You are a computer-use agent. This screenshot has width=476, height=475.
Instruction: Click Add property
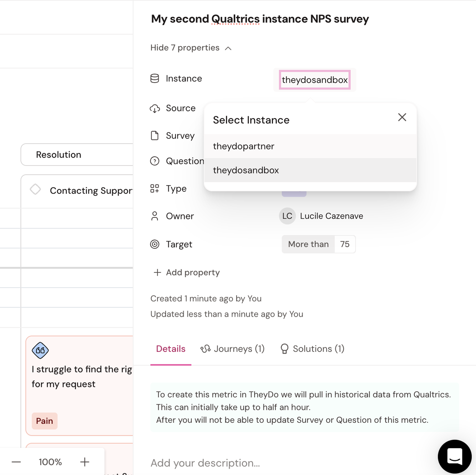click(x=186, y=273)
